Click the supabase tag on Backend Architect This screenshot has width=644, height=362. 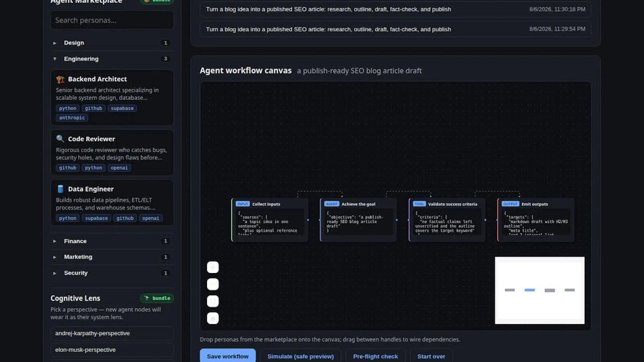tap(122, 108)
